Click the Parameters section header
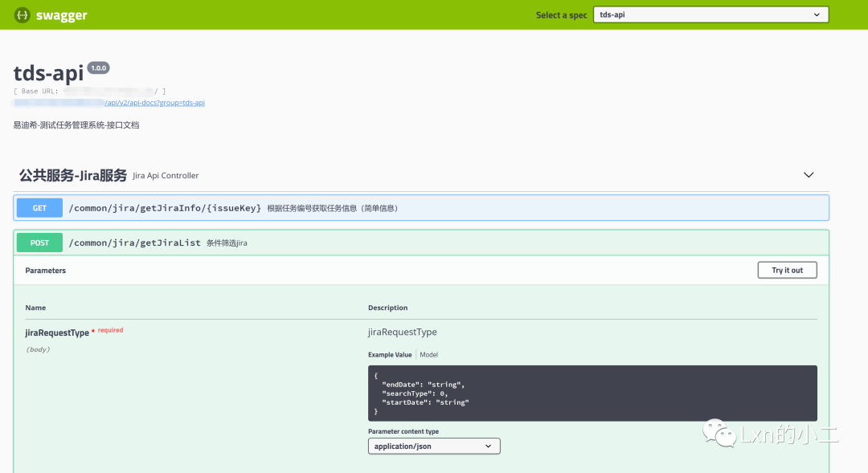868x473 pixels. [x=45, y=271]
